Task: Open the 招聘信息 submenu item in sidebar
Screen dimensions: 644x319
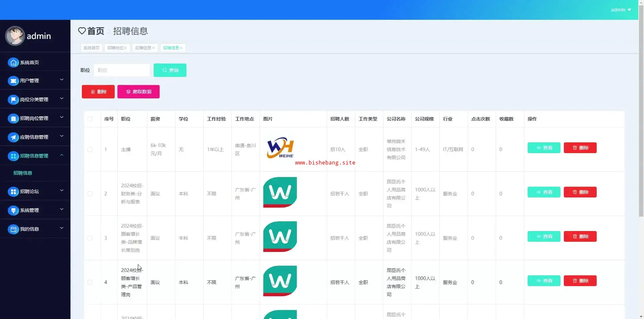Action: pyautogui.click(x=23, y=173)
